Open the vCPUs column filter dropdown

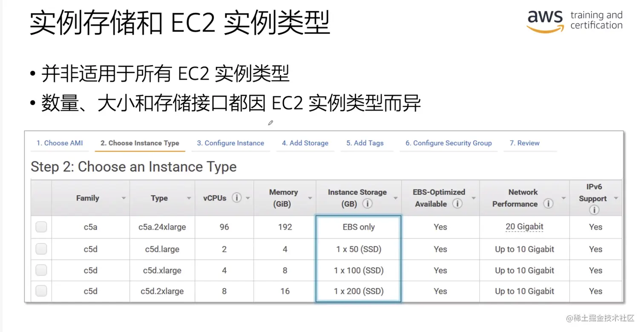(247, 198)
